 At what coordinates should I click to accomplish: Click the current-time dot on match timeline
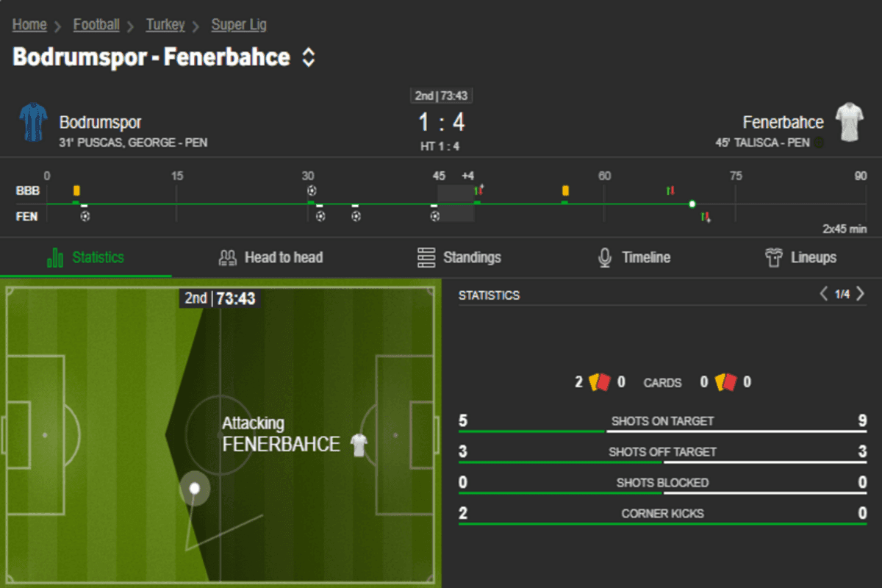[692, 204]
